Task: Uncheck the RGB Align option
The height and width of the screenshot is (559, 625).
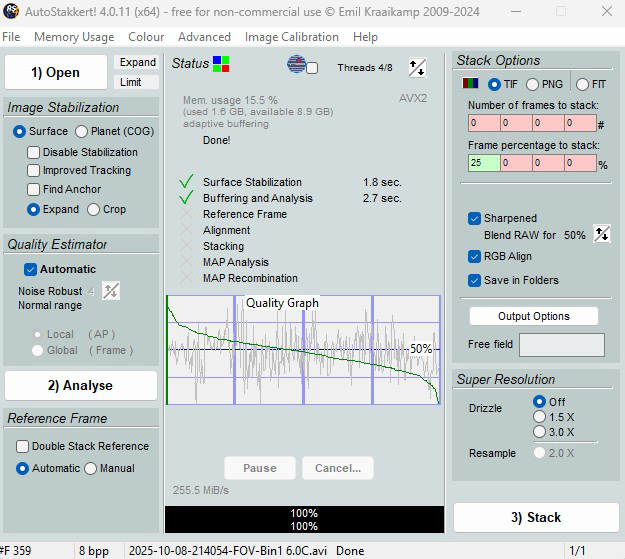Action: [475, 256]
